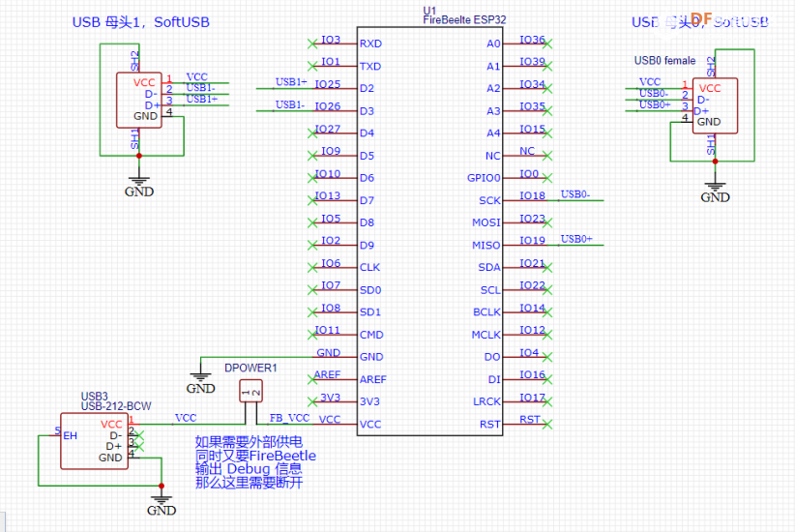Select the Chinese Debug note text block
795x532 pixels.
pos(255,462)
